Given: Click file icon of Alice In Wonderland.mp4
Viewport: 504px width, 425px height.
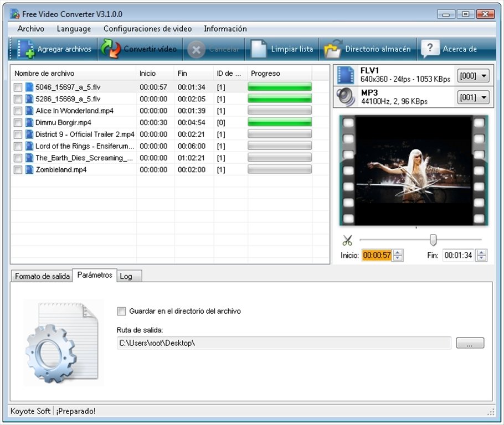Looking at the screenshot, I should pyautogui.click(x=29, y=111).
